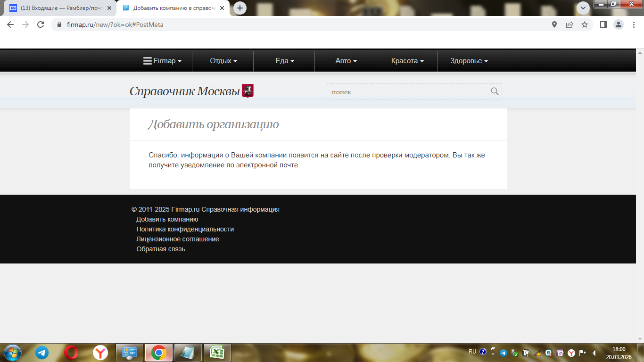Expand the Firmap menu dropdown
The height and width of the screenshot is (362, 644).
pyautogui.click(x=162, y=61)
